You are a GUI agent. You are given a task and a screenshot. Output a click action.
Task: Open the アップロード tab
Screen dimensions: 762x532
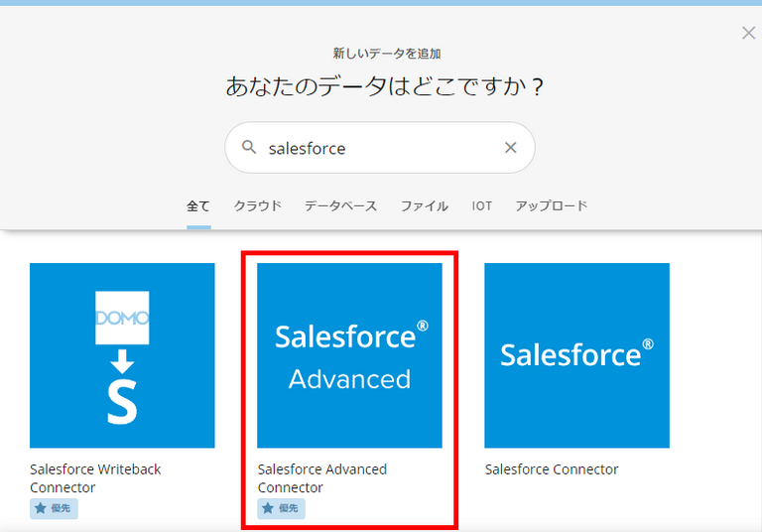coord(552,206)
